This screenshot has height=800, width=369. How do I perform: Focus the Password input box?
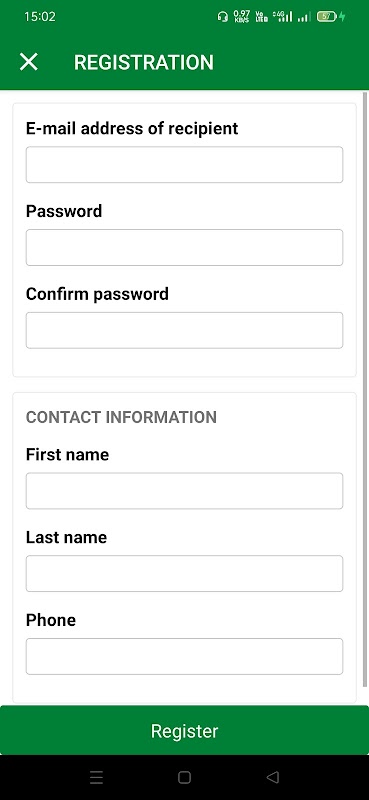coord(184,247)
